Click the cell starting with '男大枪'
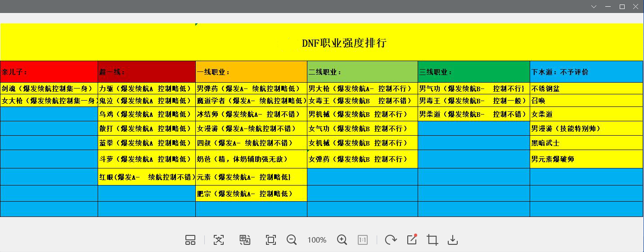 click(362, 88)
